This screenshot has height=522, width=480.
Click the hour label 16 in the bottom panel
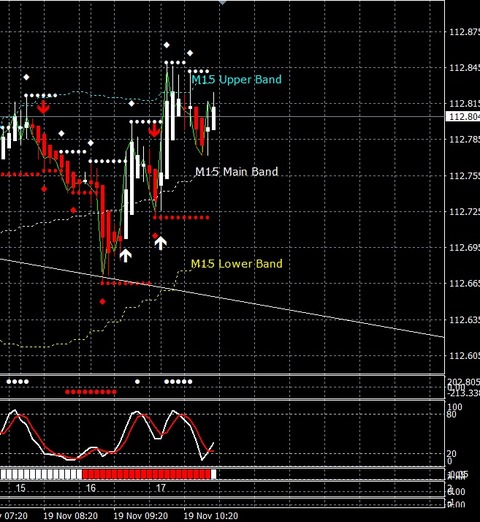tap(91, 488)
